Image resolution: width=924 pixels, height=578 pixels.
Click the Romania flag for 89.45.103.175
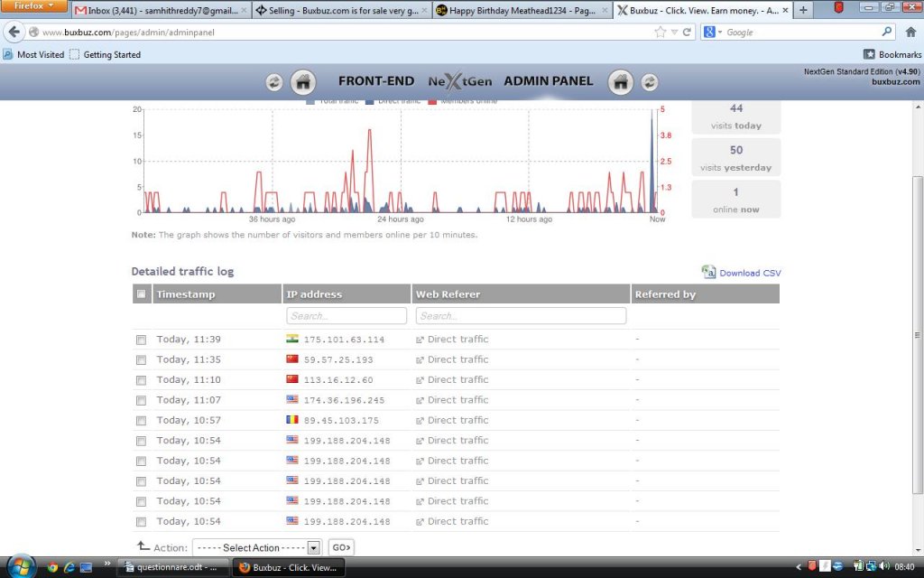click(x=292, y=419)
